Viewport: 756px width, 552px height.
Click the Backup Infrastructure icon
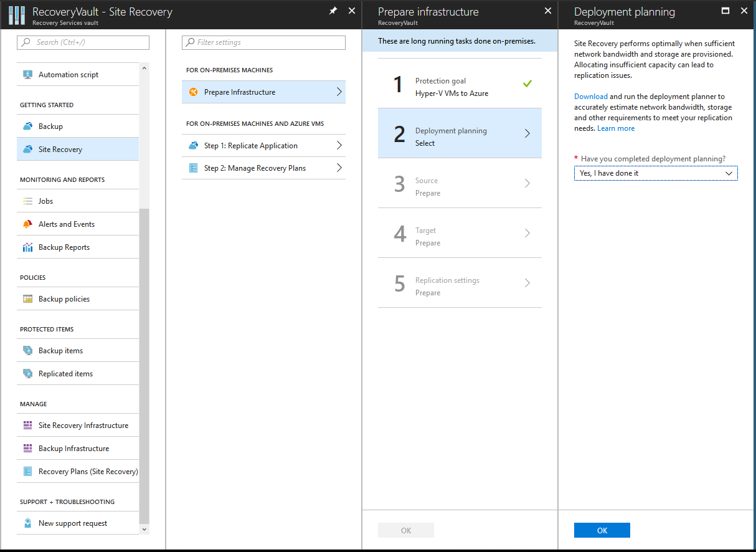pyautogui.click(x=27, y=449)
